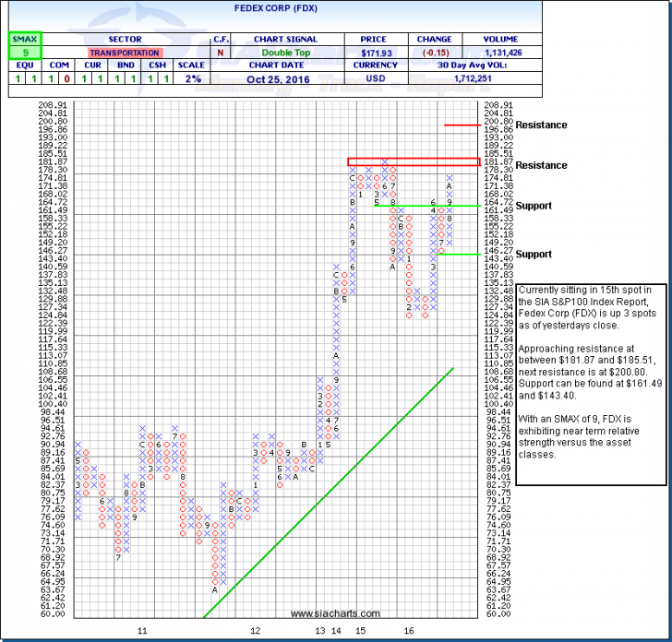Screen dimensions: 672x642
Task: Click the SMAX score value 9
Action: [x=23, y=53]
